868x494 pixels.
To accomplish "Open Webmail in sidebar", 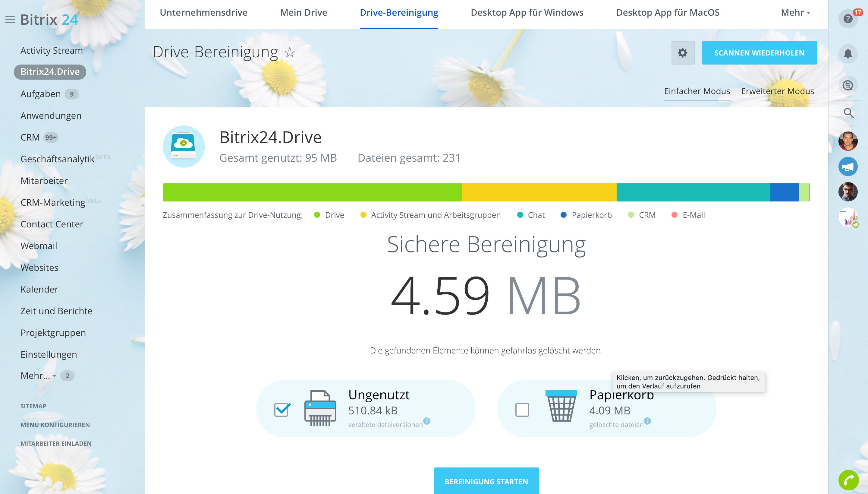I will point(39,246).
